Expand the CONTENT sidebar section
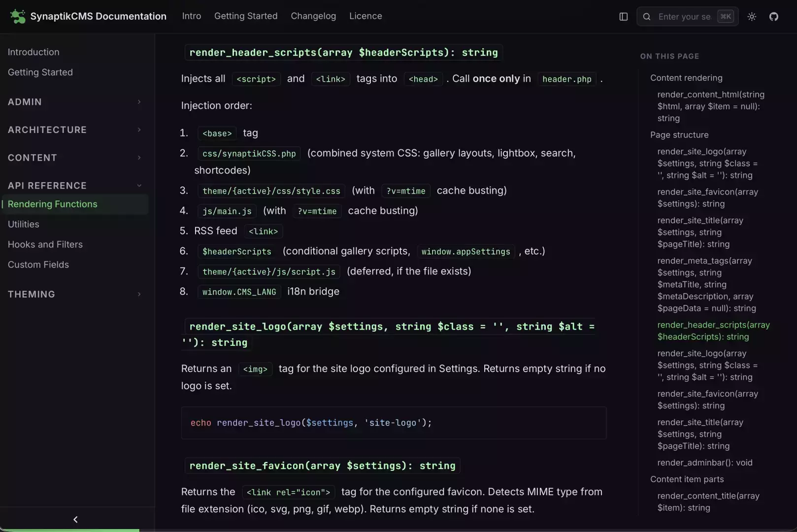The image size is (797, 532). pyautogui.click(x=74, y=158)
